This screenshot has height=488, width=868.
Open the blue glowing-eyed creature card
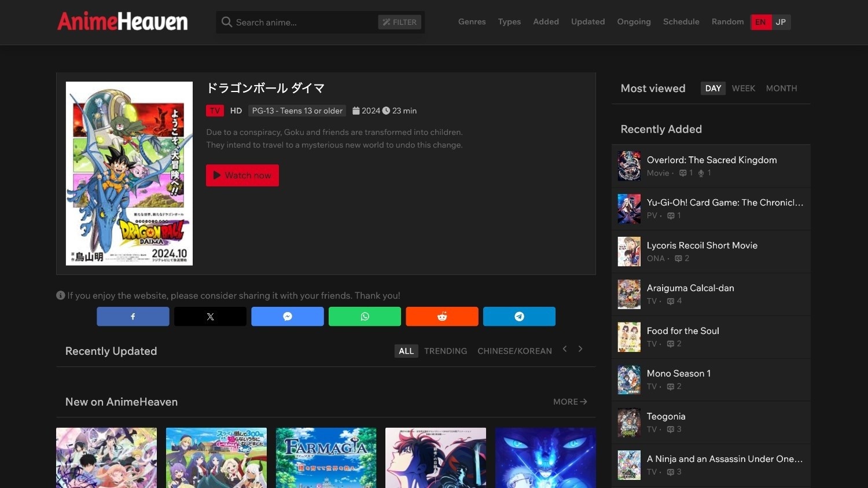tap(546, 458)
